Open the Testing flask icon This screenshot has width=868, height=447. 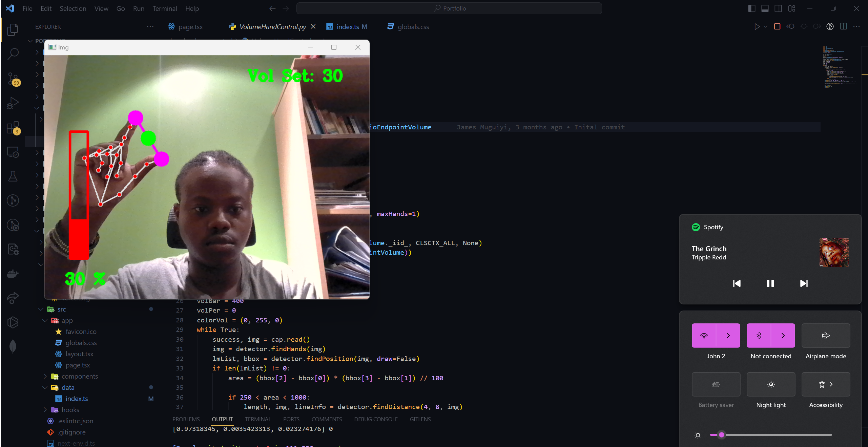(13, 176)
